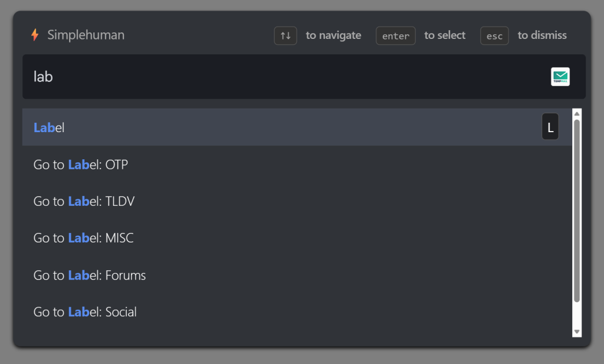The height and width of the screenshot is (364, 604).
Task: Click the orange lightning bolt icon
Action: [x=35, y=35]
